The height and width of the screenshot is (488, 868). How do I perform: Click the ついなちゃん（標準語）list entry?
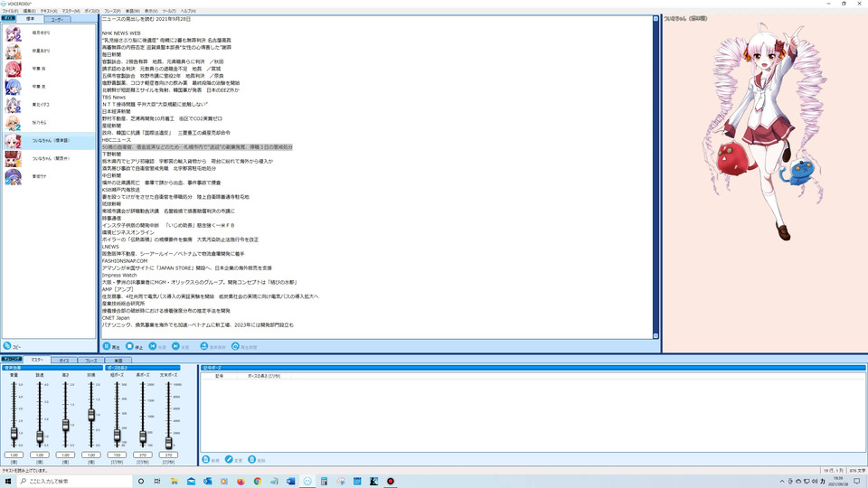(49, 141)
